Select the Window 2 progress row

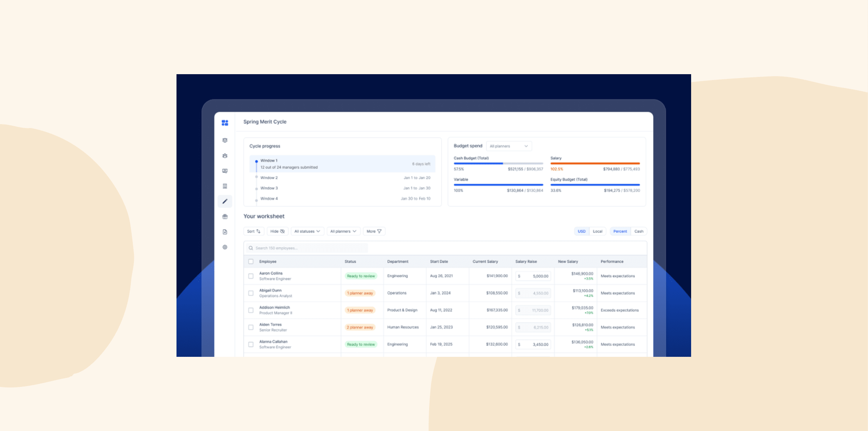point(342,178)
